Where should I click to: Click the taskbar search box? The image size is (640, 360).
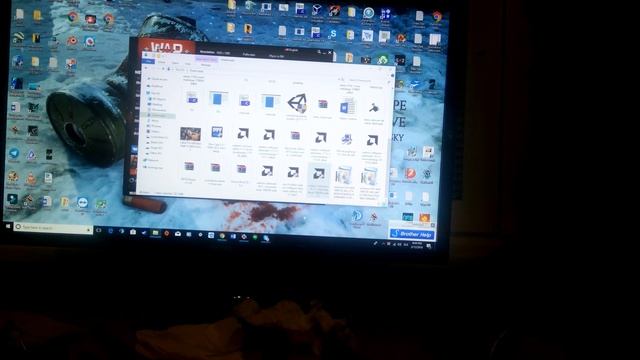pos(53,228)
